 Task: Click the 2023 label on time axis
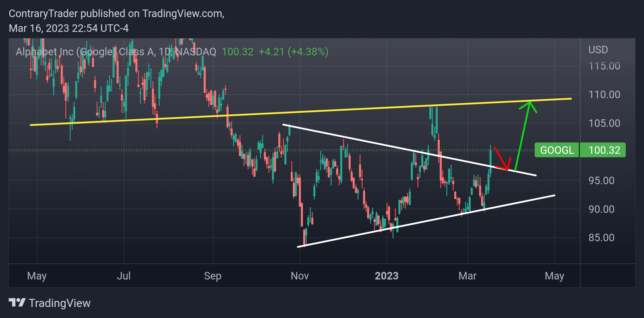[x=387, y=276]
